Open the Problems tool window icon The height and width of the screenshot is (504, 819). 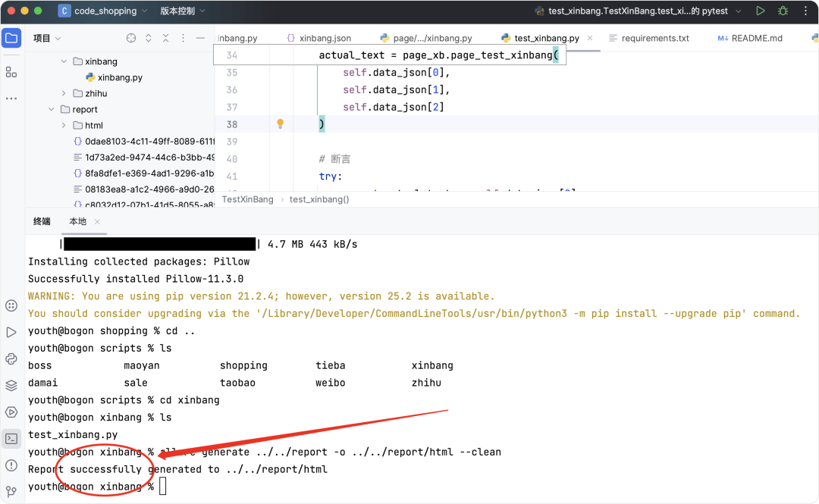[11, 465]
